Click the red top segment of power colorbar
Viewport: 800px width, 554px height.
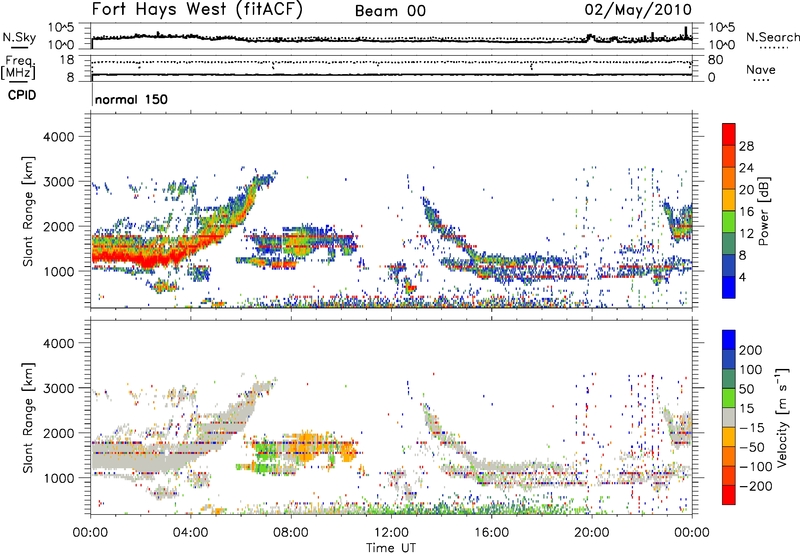(729, 135)
